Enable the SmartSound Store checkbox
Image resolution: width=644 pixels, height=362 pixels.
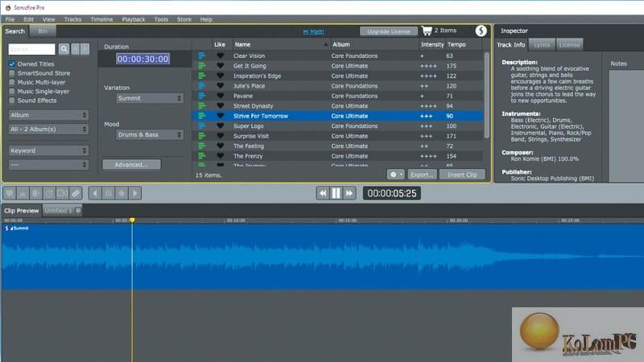pos(12,73)
